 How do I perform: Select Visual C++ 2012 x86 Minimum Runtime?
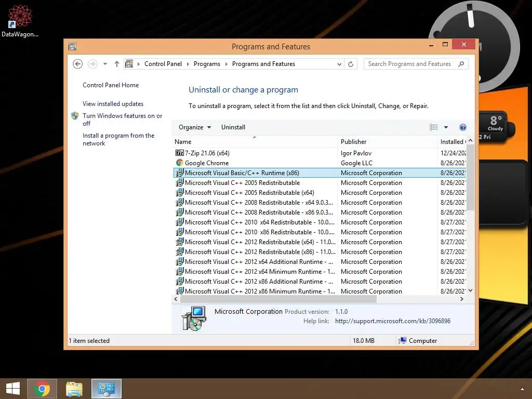320,291
